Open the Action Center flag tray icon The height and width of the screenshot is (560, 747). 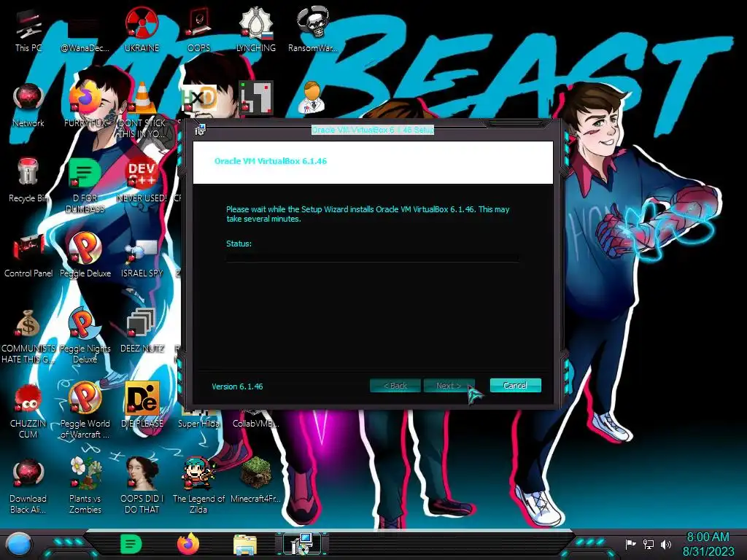pyautogui.click(x=631, y=544)
